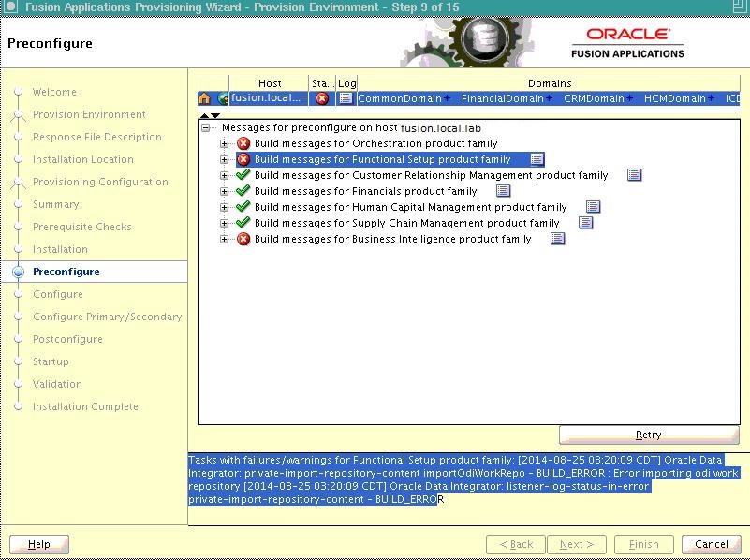The image size is (750, 560).
Task: Click the globe icon beside fusion.local host
Action: pyautogui.click(x=223, y=98)
